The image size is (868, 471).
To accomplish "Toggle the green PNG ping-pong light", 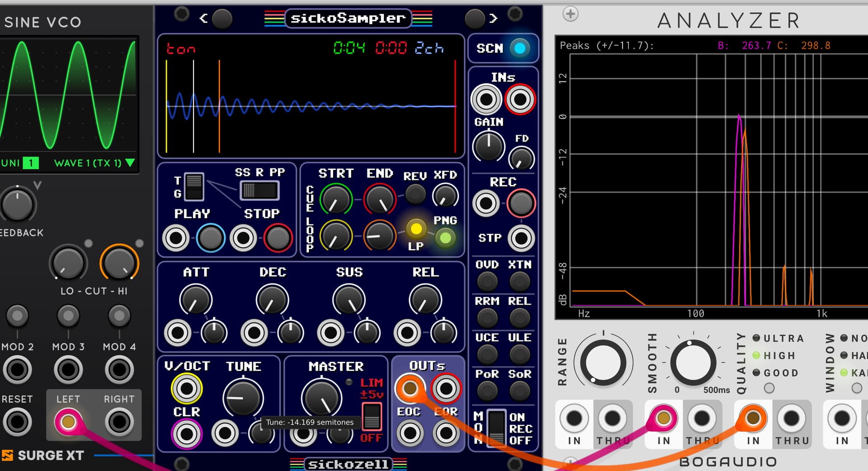I will click(445, 238).
